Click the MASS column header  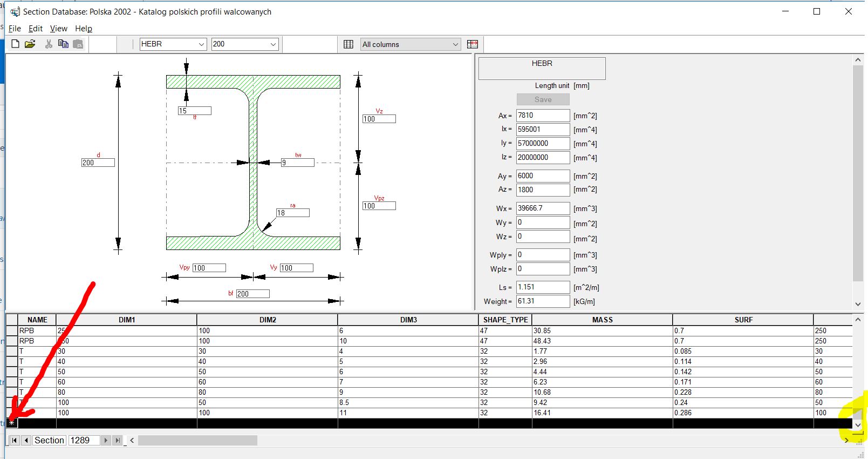[x=603, y=320]
